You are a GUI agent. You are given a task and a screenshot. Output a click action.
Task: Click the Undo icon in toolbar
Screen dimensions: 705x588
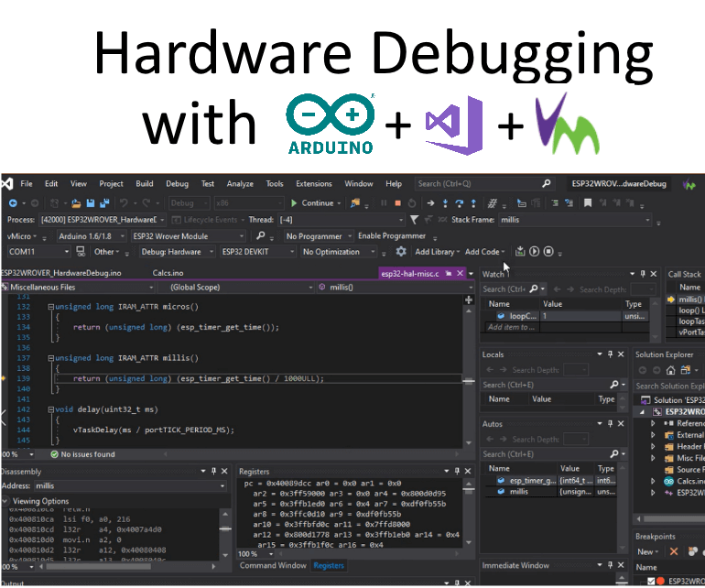[125, 203]
